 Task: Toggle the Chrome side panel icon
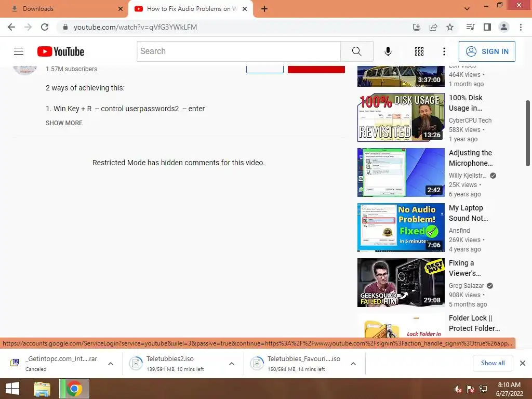click(487, 27)
